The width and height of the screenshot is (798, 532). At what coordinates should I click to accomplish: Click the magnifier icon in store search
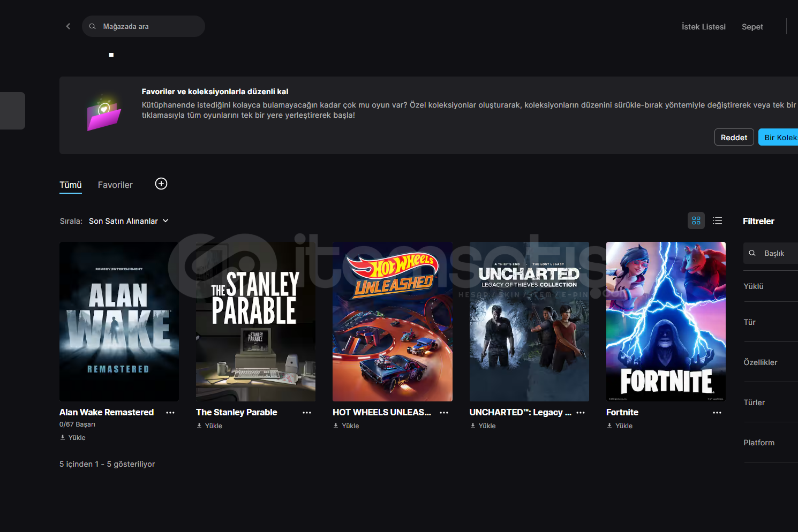coord(92,26)
